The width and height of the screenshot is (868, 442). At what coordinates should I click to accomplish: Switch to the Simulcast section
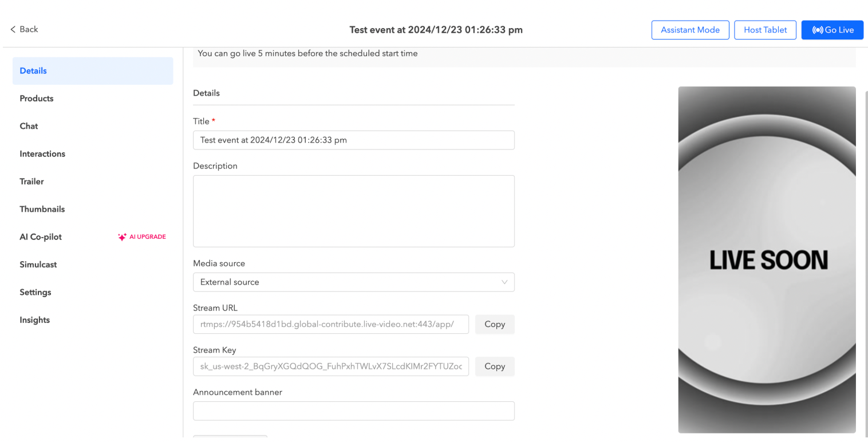[38, 264]
